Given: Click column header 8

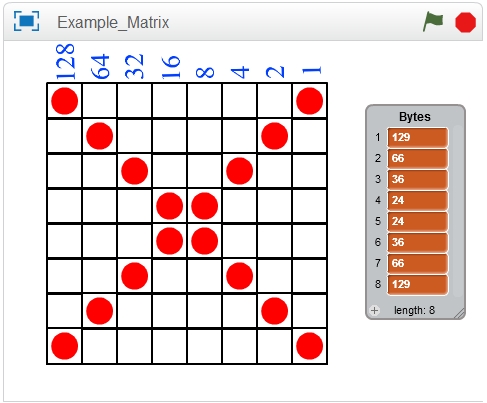Looking at the screenshot, I should pyautogui.click(x=205, y=73).
